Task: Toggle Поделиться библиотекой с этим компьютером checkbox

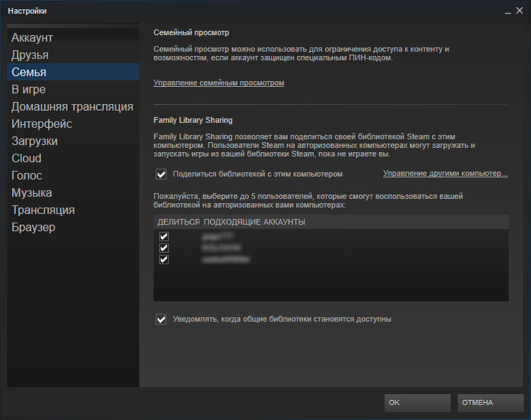Action: pyautogui.click(x=161, y=174)
